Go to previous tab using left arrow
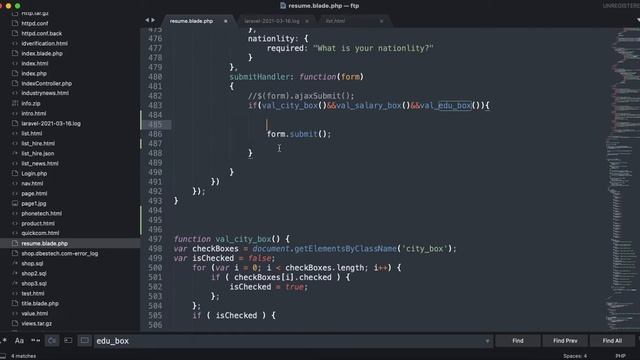This screenshot has height=360, width=640. coord(147,20)
